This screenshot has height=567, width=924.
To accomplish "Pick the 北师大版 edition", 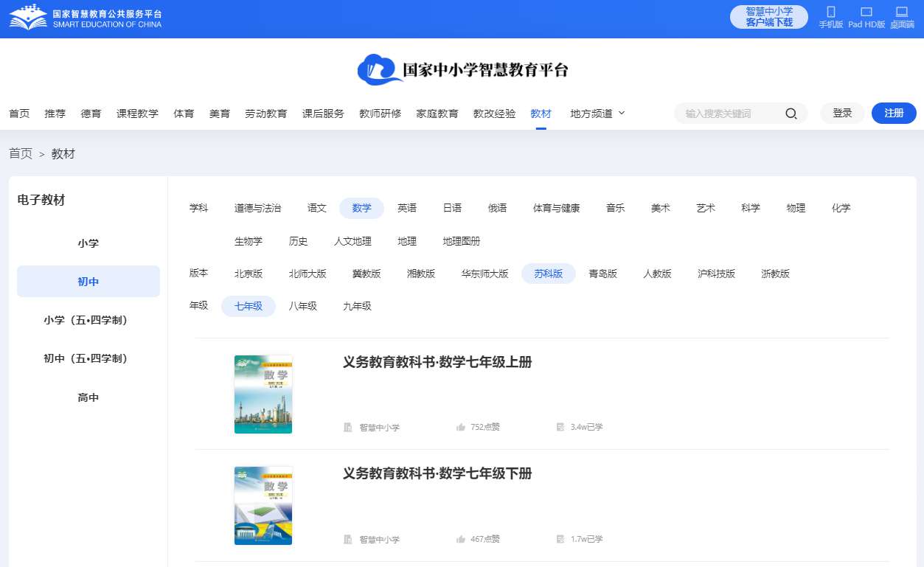I will [x=308, y=274].
